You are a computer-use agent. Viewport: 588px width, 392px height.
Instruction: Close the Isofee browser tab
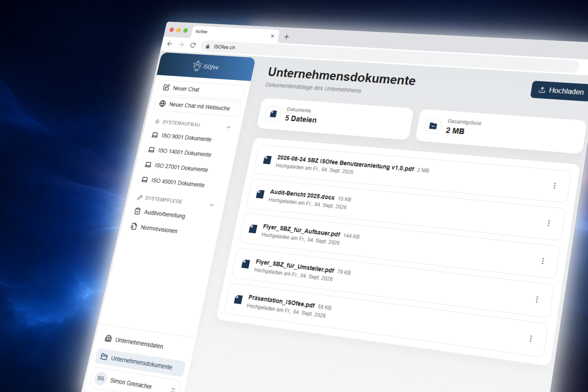(x=273, y=36)
